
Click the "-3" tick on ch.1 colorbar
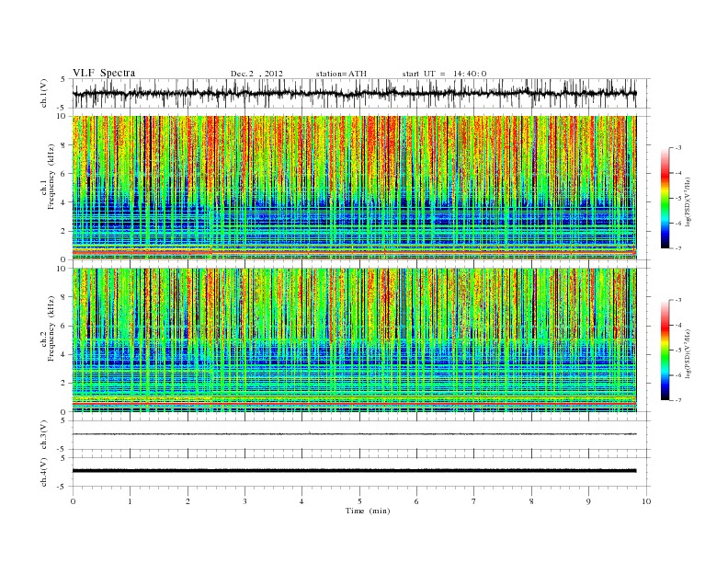click(677, 148)
